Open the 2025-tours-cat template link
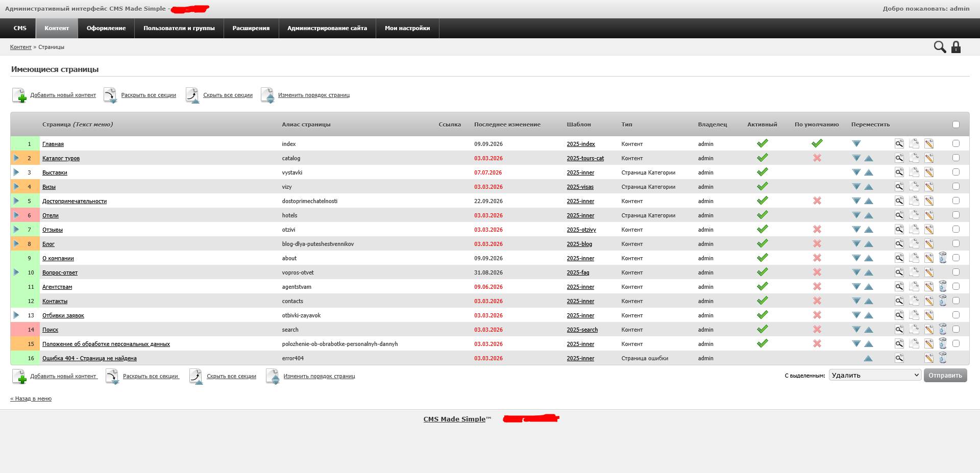This screenshot has height=473, width=980. [x=585, y=158]
